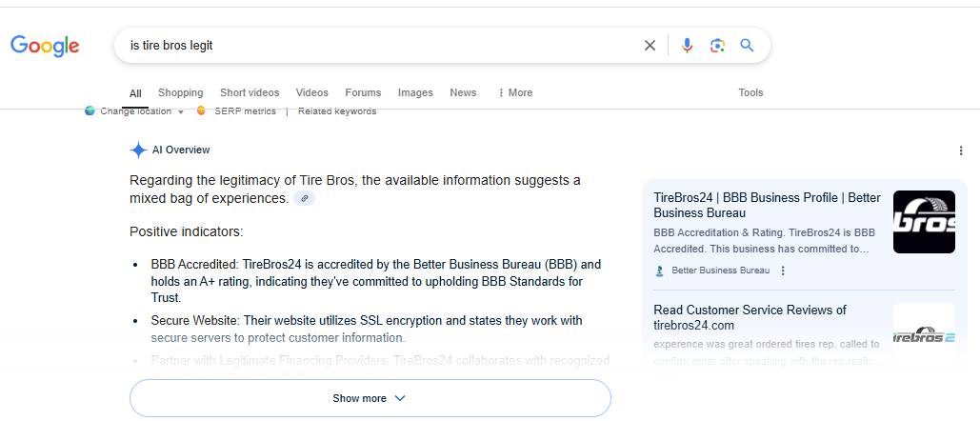This screenshot has width=980, height=421.
Task: Open 'Read Customer Service Reviews of tirebros24.com'
Action: [750, 318]
